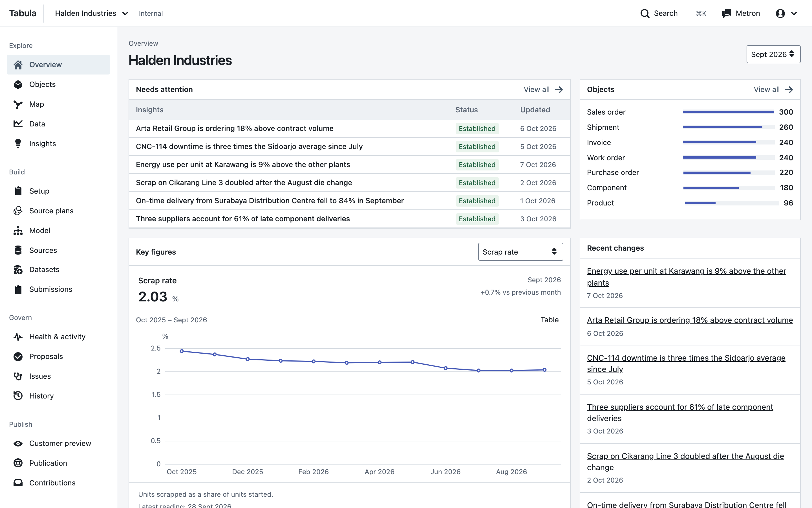The height and width of the screenshot is (508, 812).
Task: Click View all in Objects panel
Action: (773, 89)
